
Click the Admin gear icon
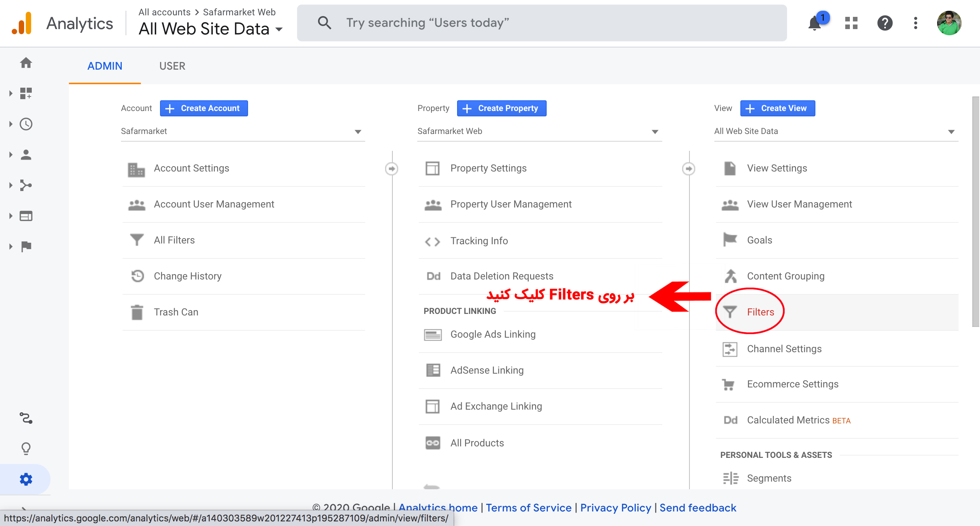(26, 479)
